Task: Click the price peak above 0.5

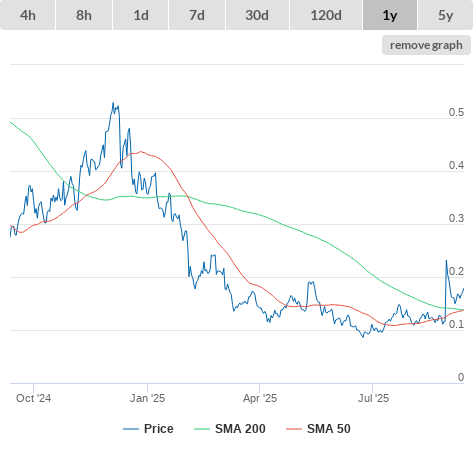Action: pos(113,103)
